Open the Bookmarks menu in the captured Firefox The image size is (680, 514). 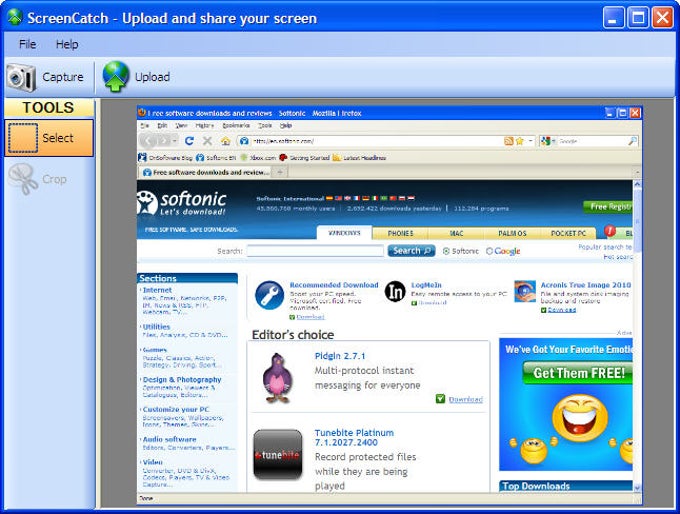[236, 125]
